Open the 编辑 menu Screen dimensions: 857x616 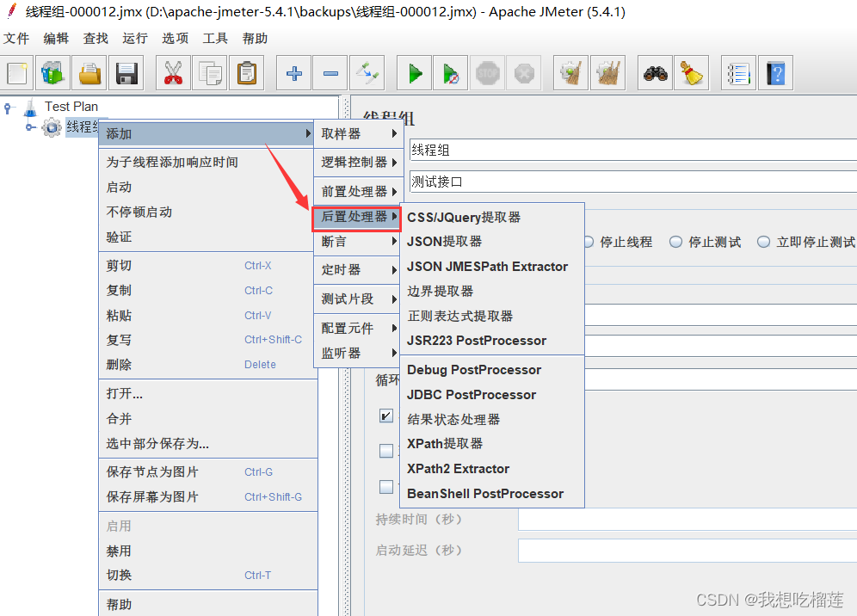click(x=56, y=38)
